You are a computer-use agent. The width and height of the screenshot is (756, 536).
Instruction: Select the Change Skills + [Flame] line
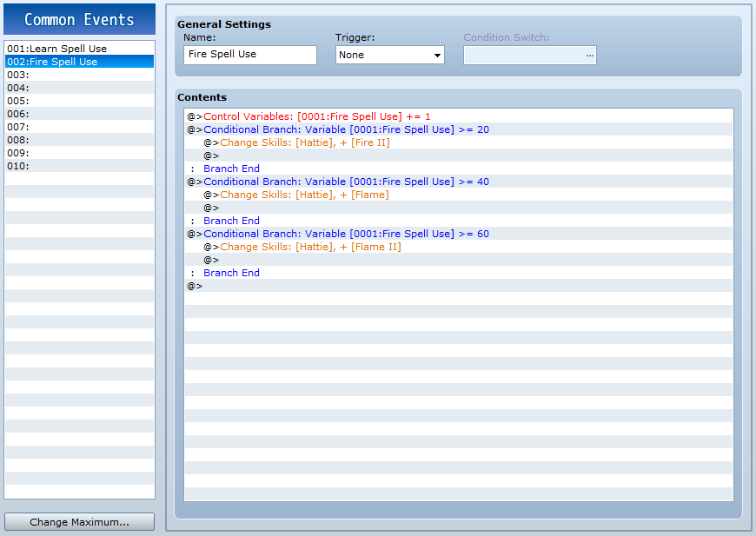click(459, 195)
